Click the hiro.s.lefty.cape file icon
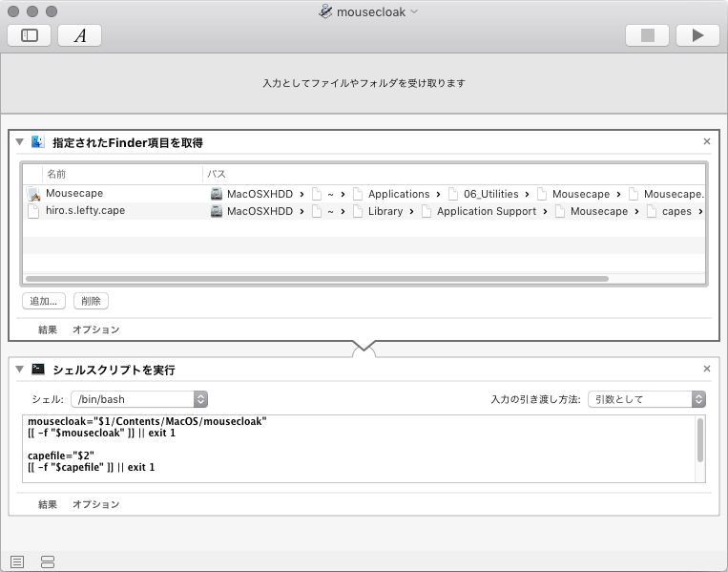The width and height of the screenshot is (728, 572). coord(33,211)
